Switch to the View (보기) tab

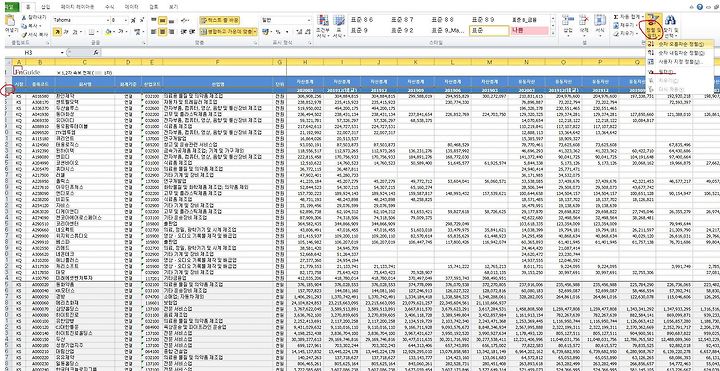click(x=174, y=7)
